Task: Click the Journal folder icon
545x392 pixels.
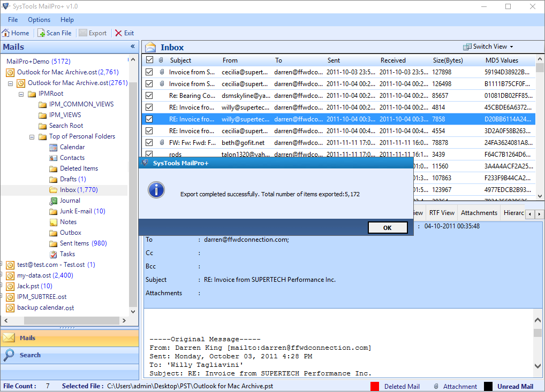Action: coord(53,201)
